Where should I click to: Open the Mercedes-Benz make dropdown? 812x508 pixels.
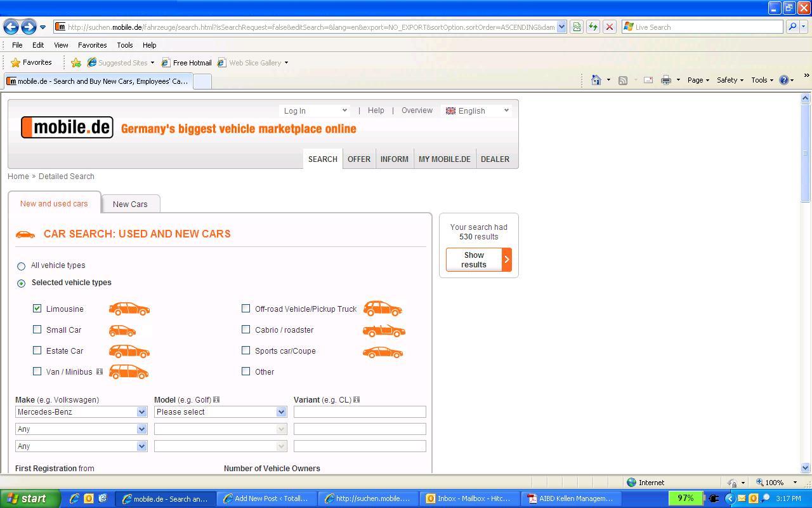(x=81, y=412)
